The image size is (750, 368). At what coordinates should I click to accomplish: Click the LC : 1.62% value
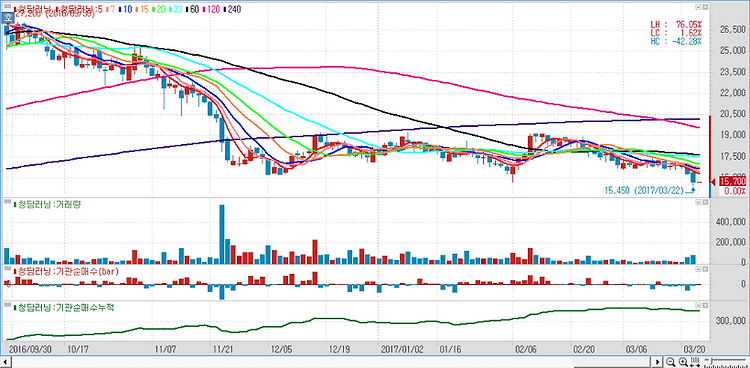click(x=676, y=33)
